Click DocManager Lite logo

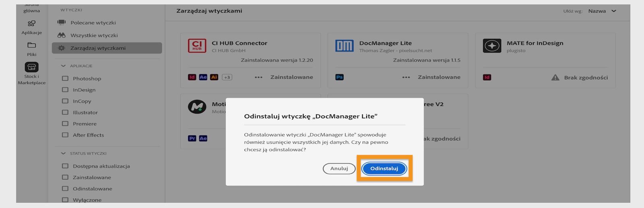pyautogui.click(x=344, y=46)
